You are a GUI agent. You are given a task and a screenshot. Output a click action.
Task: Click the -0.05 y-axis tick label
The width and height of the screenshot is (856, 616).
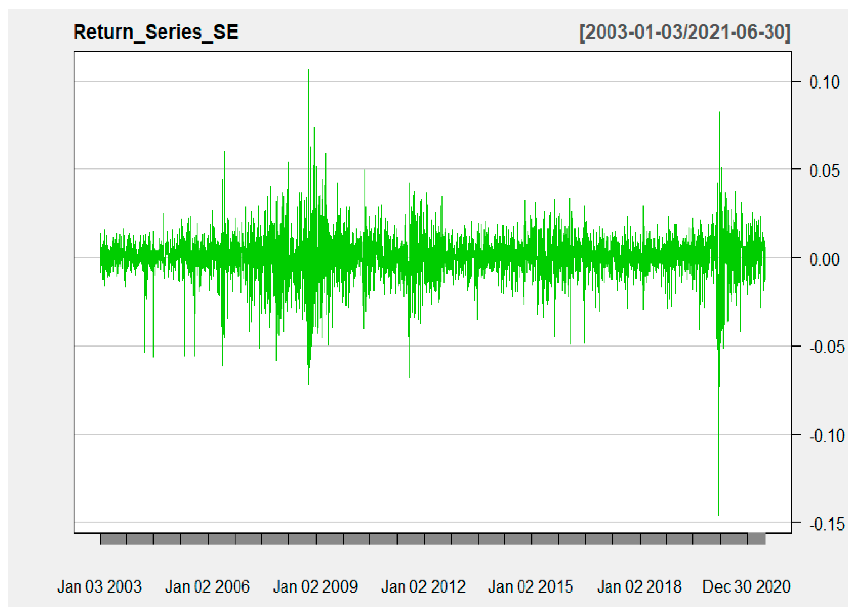pyautogui.click(x=827, y=347)
